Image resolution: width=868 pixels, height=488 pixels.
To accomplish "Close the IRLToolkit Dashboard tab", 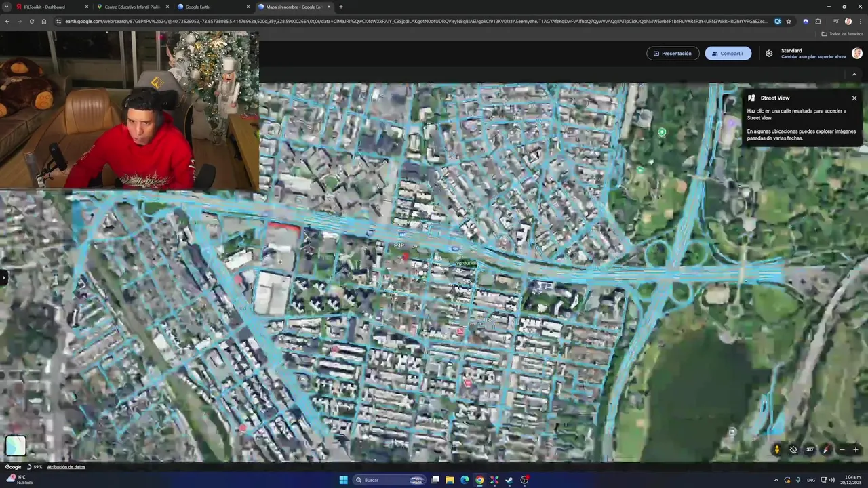I will (x=86, y=7).
